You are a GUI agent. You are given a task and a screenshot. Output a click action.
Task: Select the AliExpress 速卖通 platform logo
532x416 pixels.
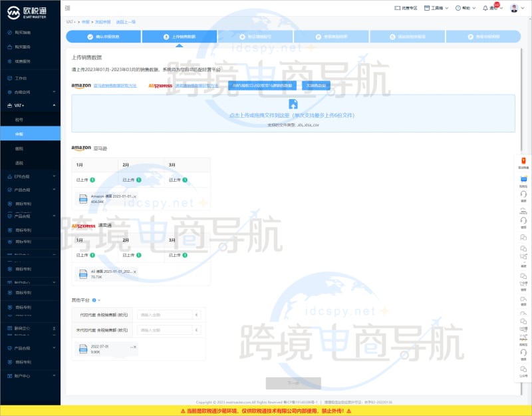coord(160,85)
